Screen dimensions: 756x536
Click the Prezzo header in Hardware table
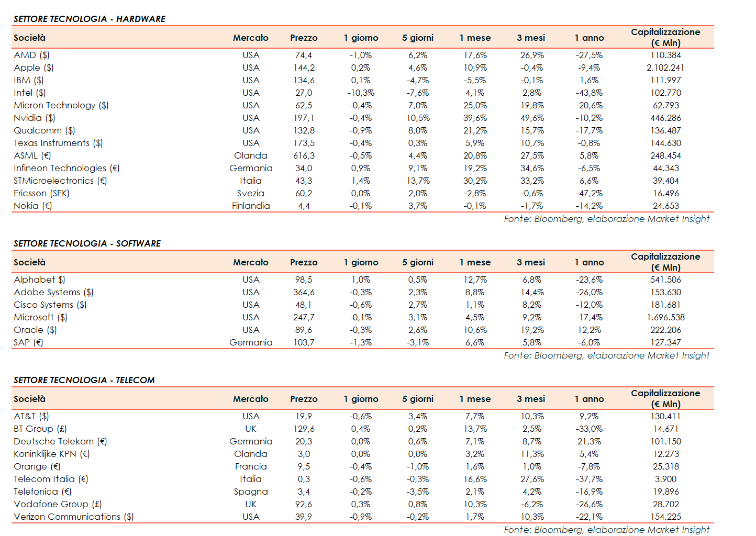(x=304, y=38)
